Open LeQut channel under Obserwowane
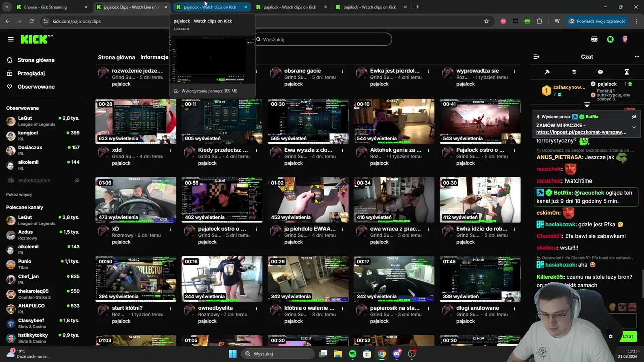Image resolution: width=644 pixels, height=362 pixels. (x=43, y=121)
